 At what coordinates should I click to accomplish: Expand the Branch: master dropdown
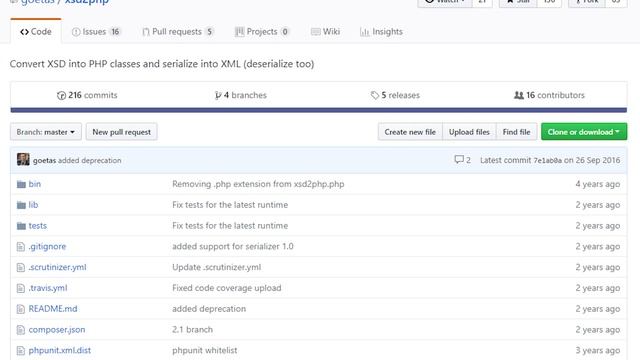46,132
